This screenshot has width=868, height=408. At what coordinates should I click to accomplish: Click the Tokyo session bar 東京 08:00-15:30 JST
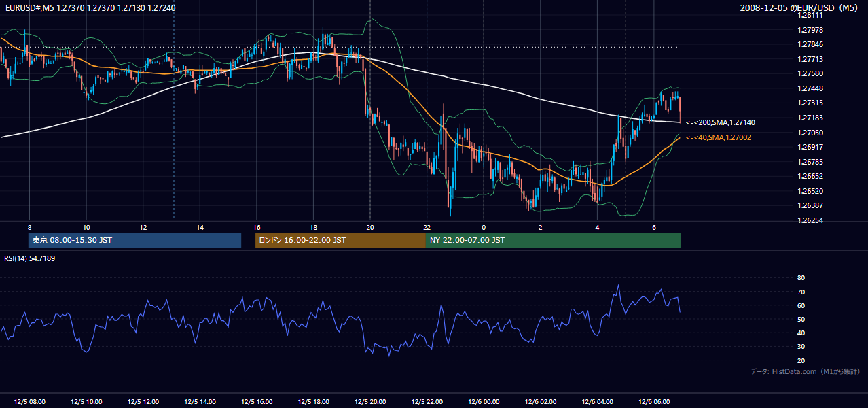pyautogui.click(x=134, y=240)
